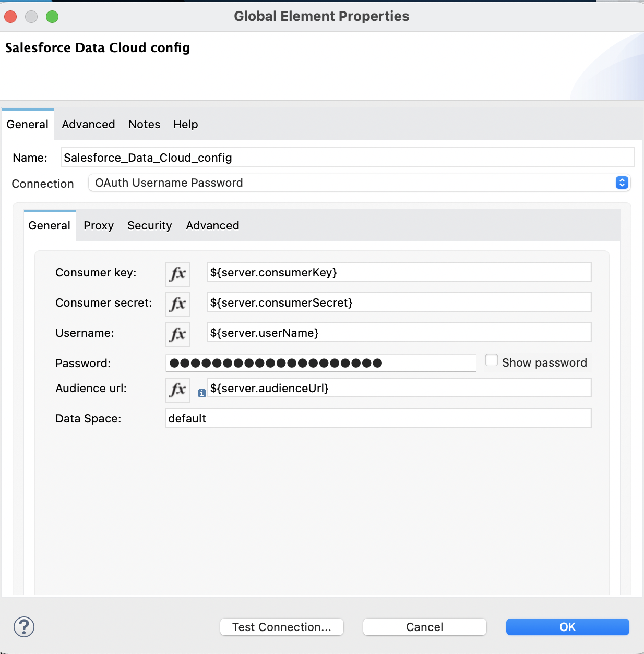644x654 pixels.
Task: Toggle Show password to reveal the password
Action: (x=491, y=360)
